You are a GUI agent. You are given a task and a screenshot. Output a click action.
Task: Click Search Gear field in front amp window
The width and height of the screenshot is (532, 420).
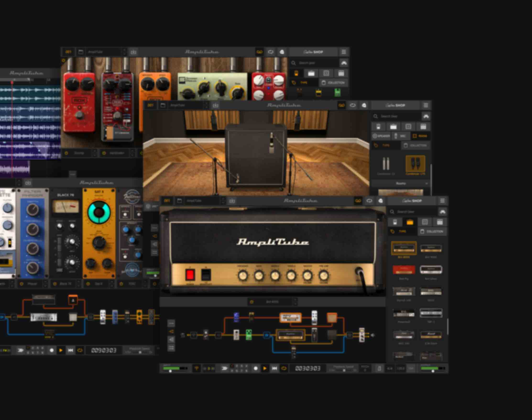[412, 212]
